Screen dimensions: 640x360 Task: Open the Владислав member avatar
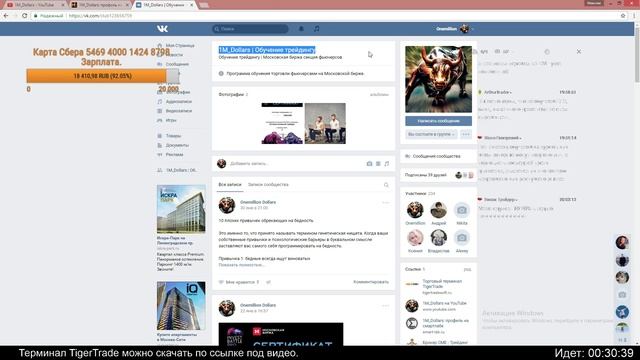click(x=438, y=238)
